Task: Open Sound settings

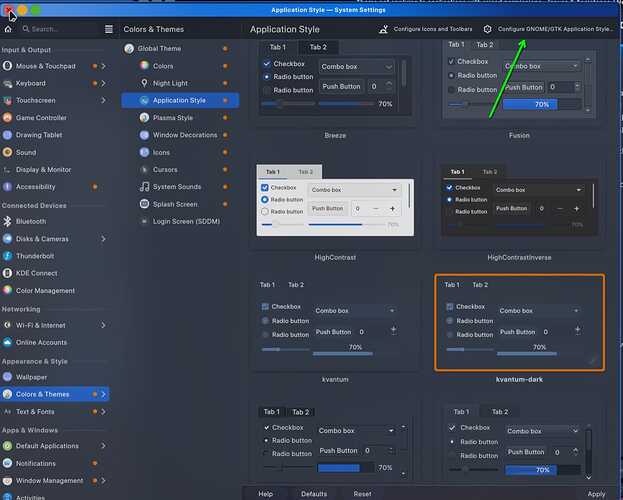Action: point(54,152)
